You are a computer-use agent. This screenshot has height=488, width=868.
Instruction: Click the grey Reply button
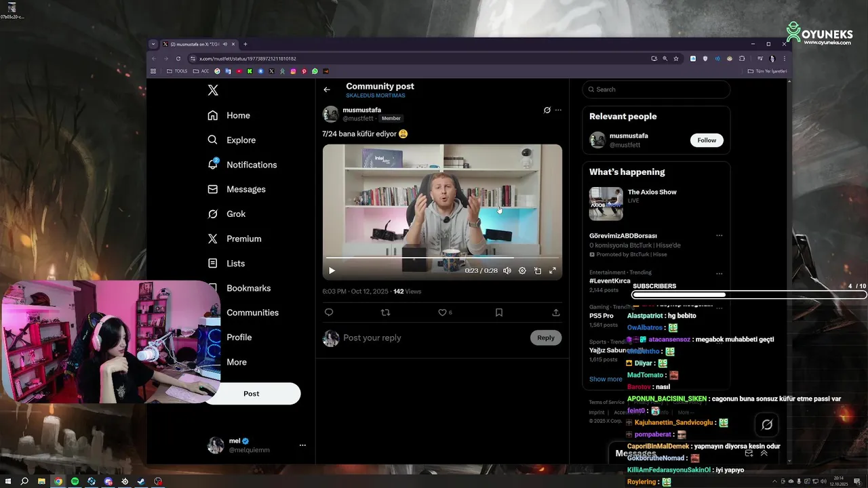point(546,338)
